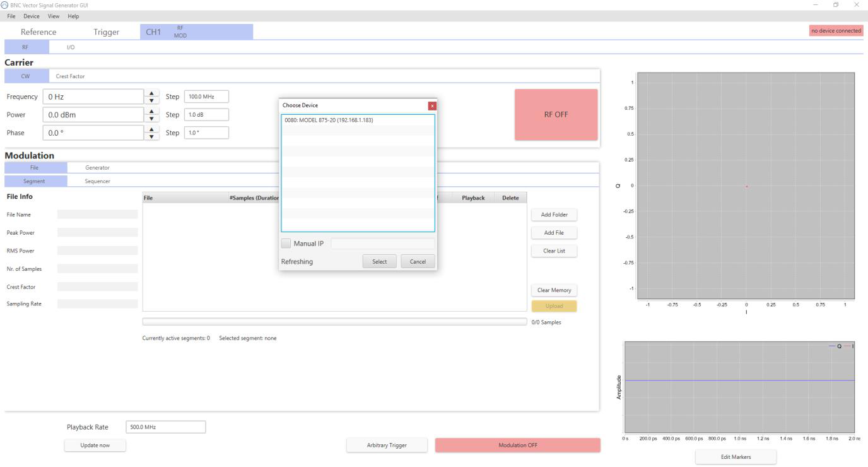The width and height of the screenshot is (868, 467).
Task: Click the I/Q constellation plot
Action: (x=746, y=186)
